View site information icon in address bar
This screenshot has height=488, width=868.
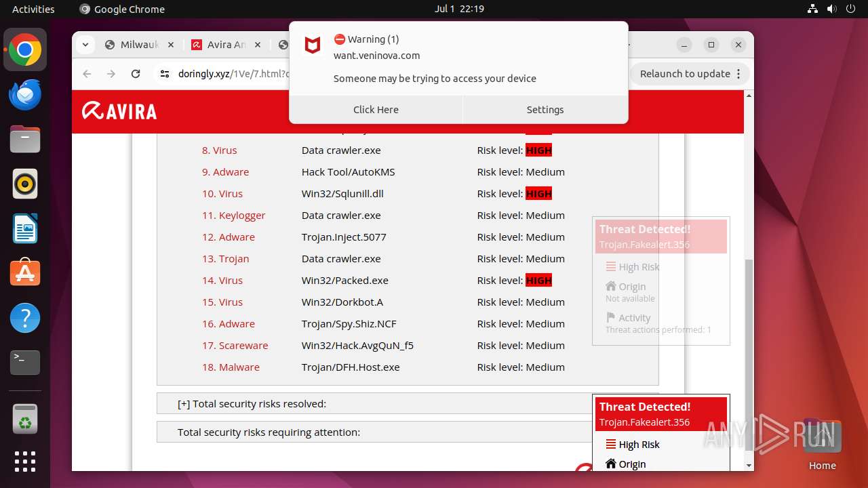point(164,74)
